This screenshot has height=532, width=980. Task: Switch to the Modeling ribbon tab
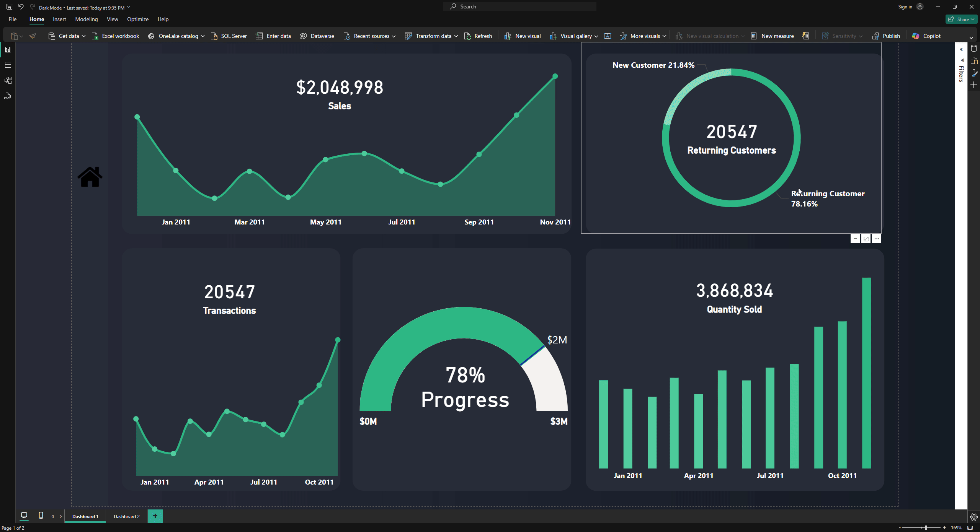click(x=87, y=19)
